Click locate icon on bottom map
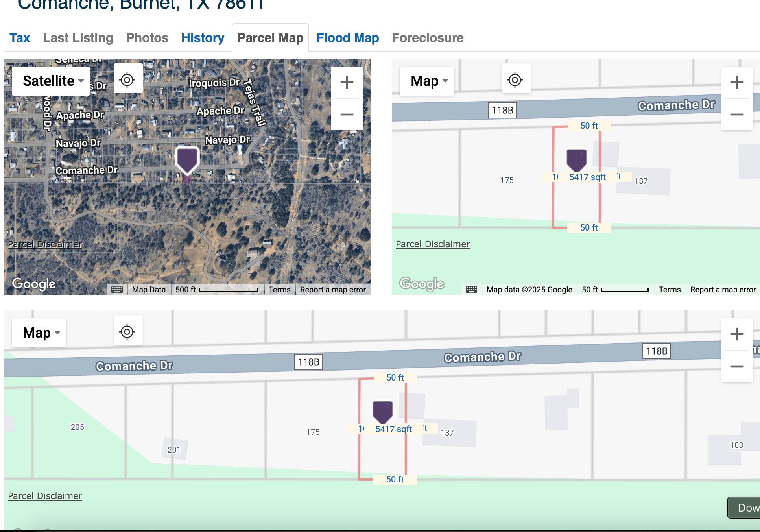 click(127, 332)
